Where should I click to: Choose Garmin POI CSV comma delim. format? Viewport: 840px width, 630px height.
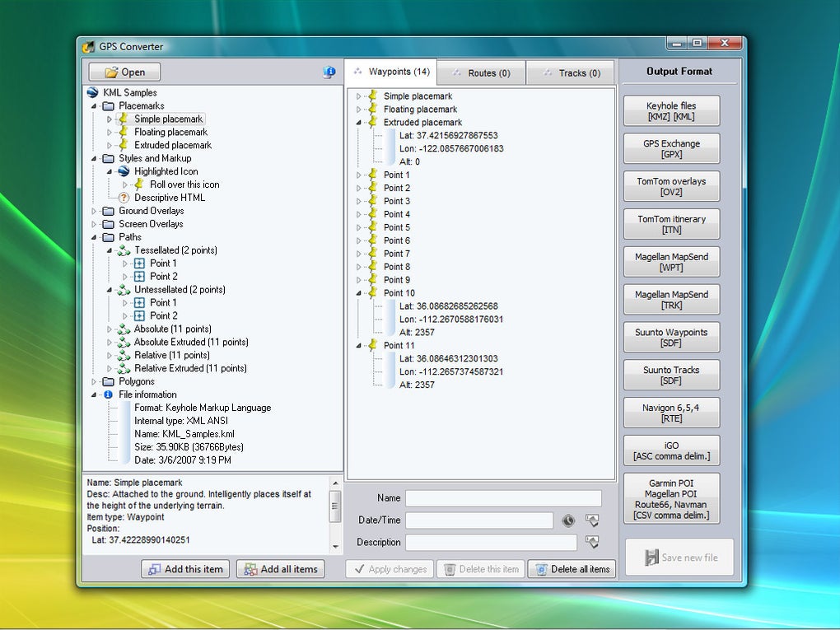point(671,499)
